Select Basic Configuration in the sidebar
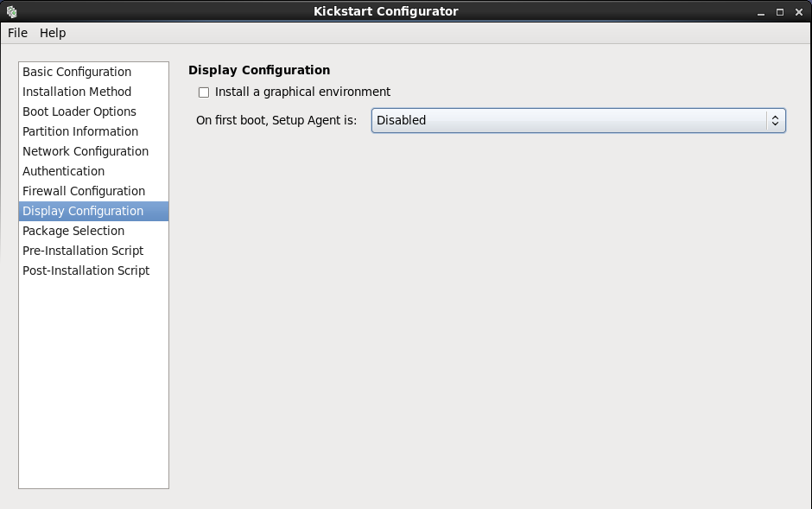The width and height of the screenshot is (812, 509). click(77, 72)
